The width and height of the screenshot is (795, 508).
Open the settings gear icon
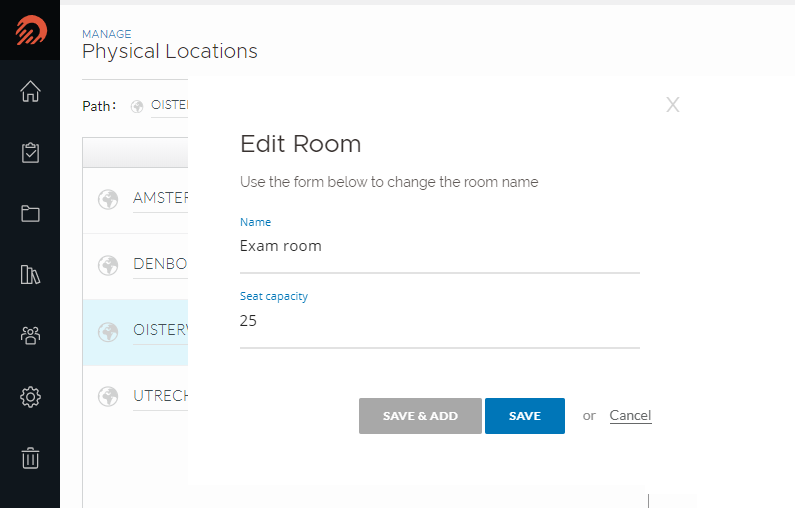pyautogui.click(x=30, y=397)
